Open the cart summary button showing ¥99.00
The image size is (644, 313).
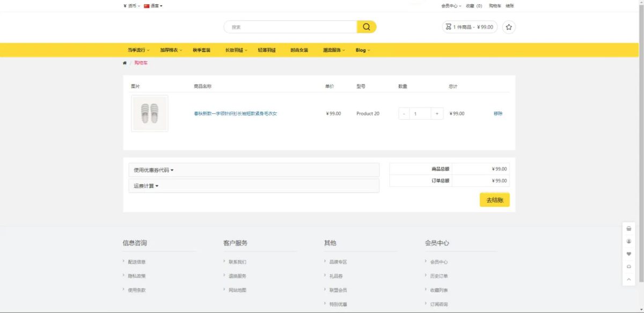(470, 27)
